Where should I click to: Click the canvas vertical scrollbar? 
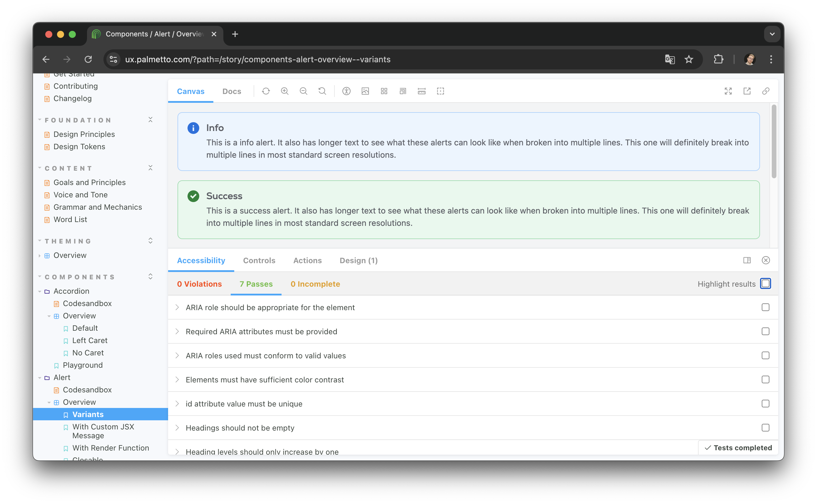click(x=774, y=142)
